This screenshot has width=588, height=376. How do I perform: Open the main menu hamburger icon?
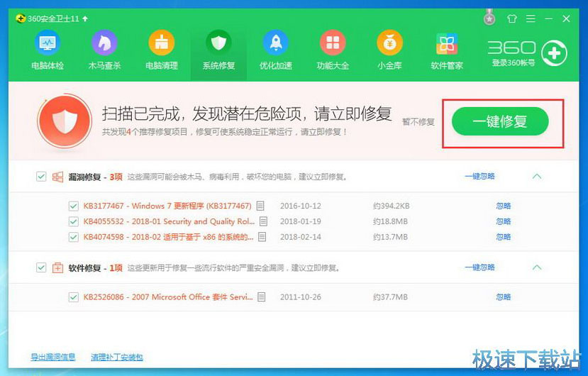coord(531,18)
